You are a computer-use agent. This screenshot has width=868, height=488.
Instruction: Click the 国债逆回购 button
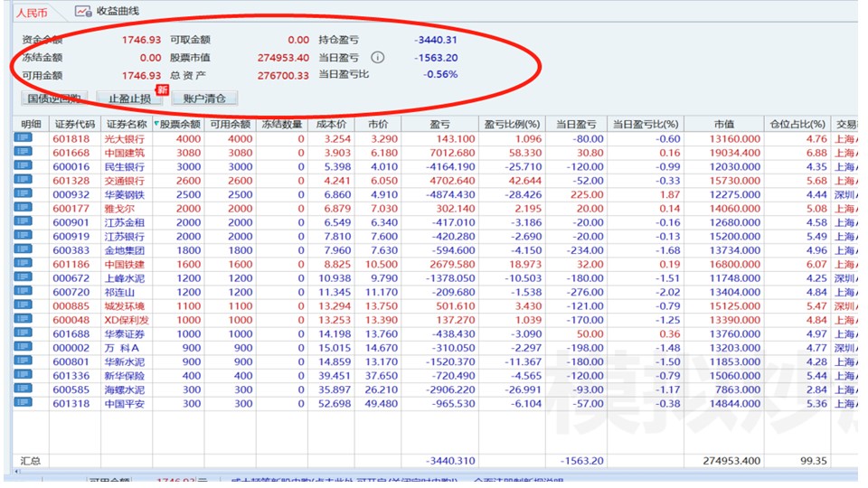(x=53, y=98)
